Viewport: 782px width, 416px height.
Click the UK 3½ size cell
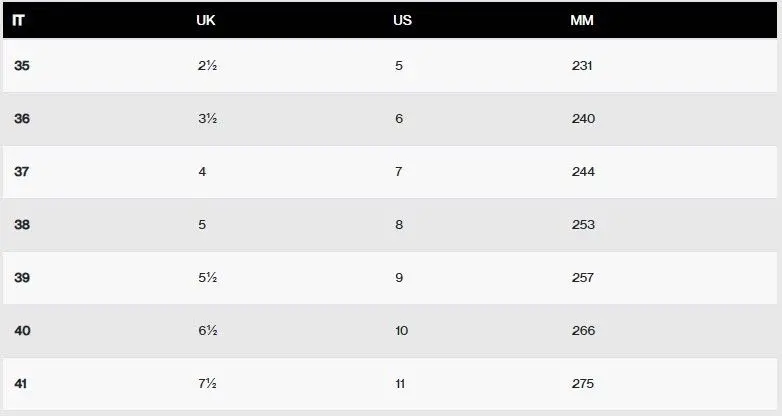(207, 118)
